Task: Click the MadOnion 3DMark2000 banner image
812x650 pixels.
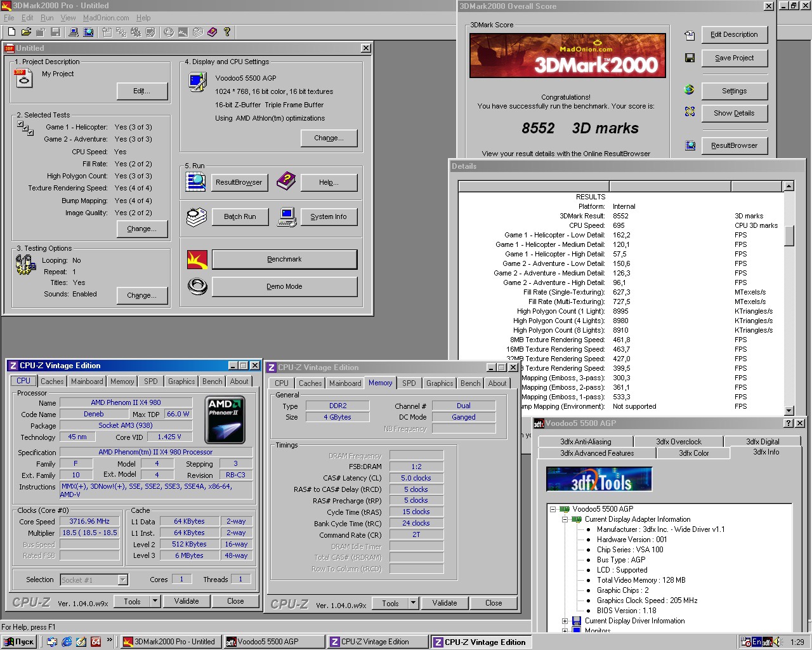Action: coord(568,55)
